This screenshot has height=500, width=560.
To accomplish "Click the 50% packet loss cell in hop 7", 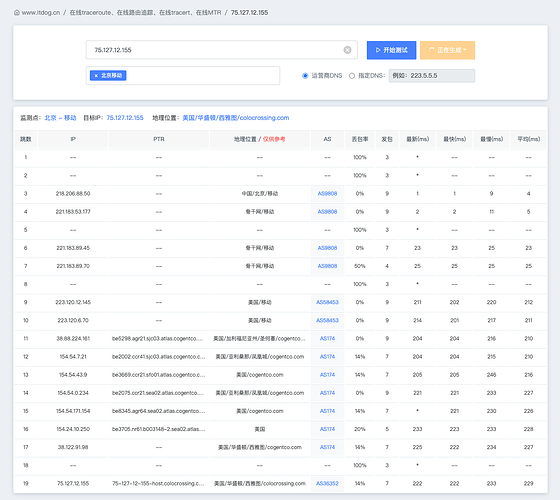I will coord(360,266).
